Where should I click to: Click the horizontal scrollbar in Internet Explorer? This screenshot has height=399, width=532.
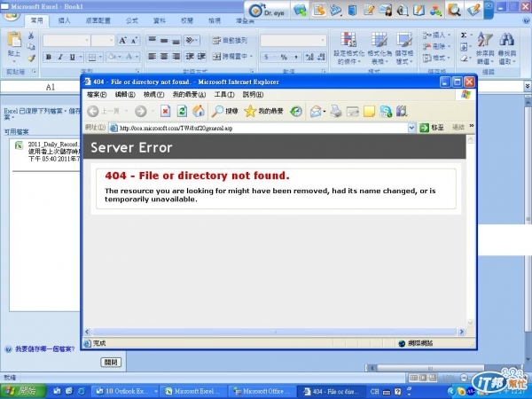275,332
